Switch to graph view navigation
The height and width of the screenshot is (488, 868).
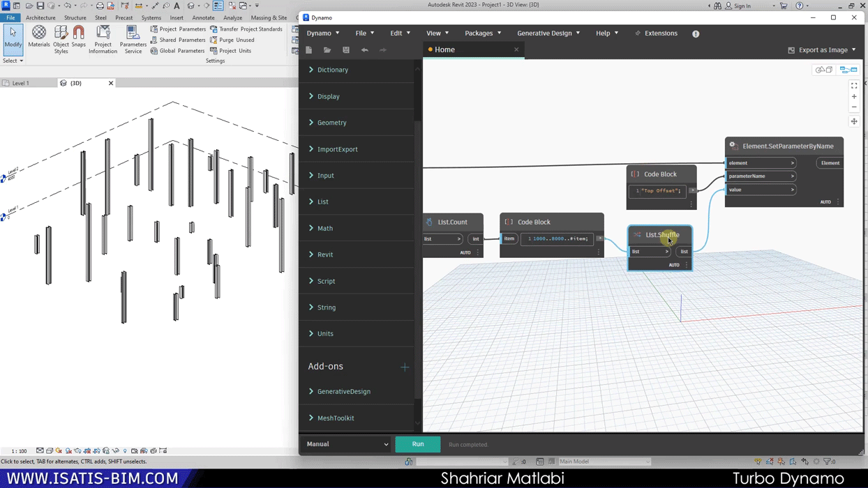(x=848, y=70)
